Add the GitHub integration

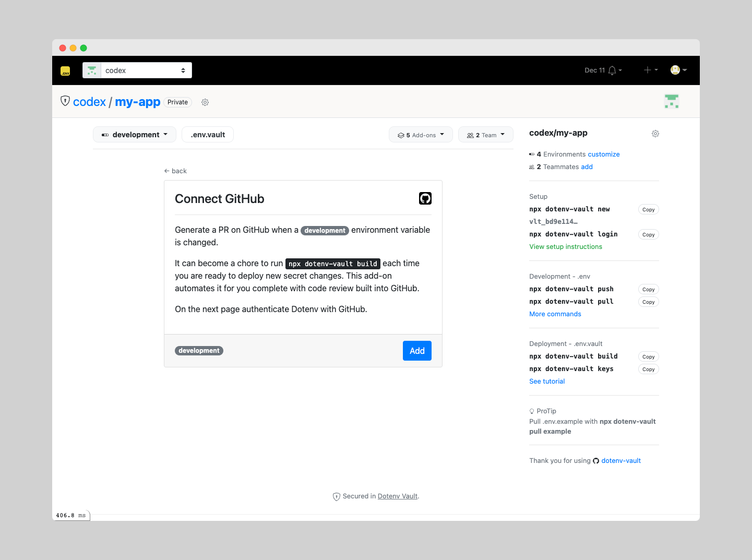pyautogui.click(x=417, y=351)
